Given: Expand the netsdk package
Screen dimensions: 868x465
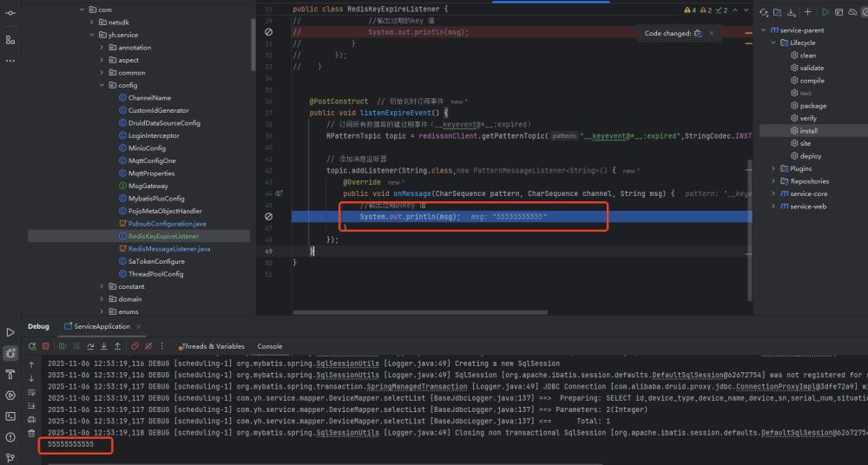Looking at the screenshot, I should coord(92,23).
